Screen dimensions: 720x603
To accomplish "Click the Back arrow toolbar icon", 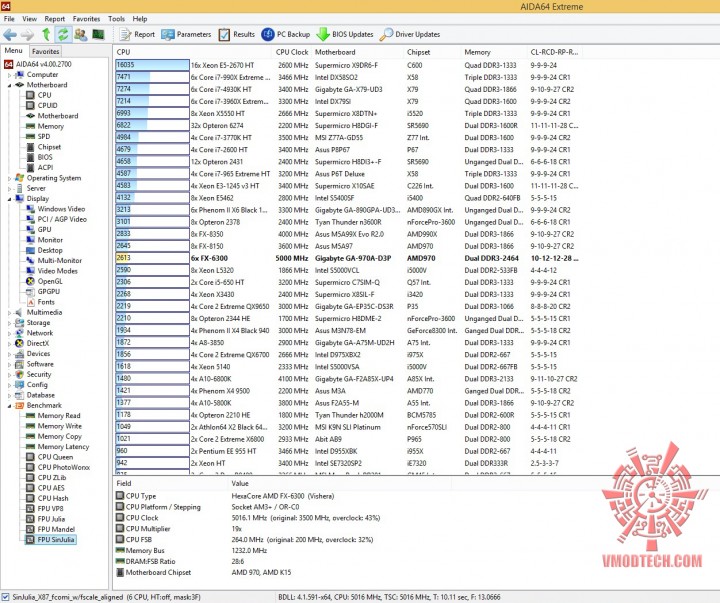I will (10, 34).
